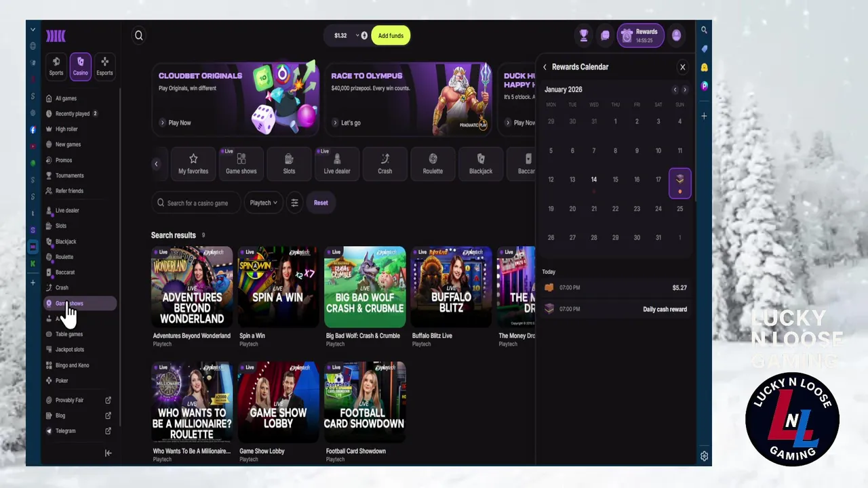Open Blackjack sidebar category
The height and width of the screenshot is (488, 868).
point(79,241)
